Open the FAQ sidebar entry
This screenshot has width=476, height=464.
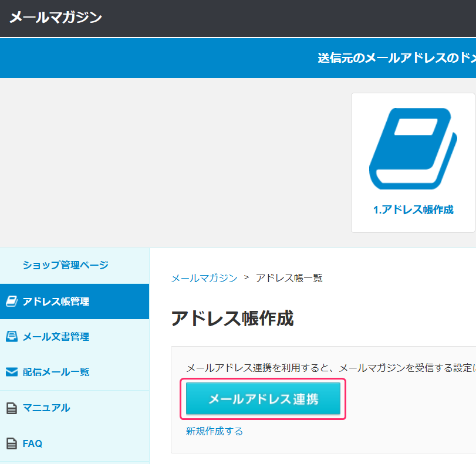tap(32, 443)
